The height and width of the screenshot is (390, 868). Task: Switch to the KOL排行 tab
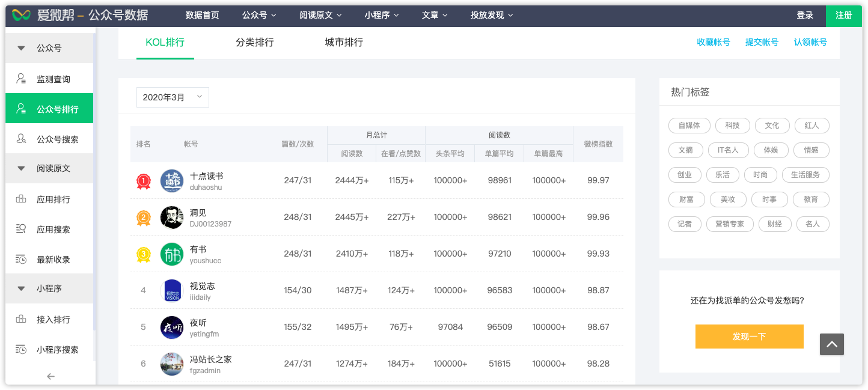165,43
